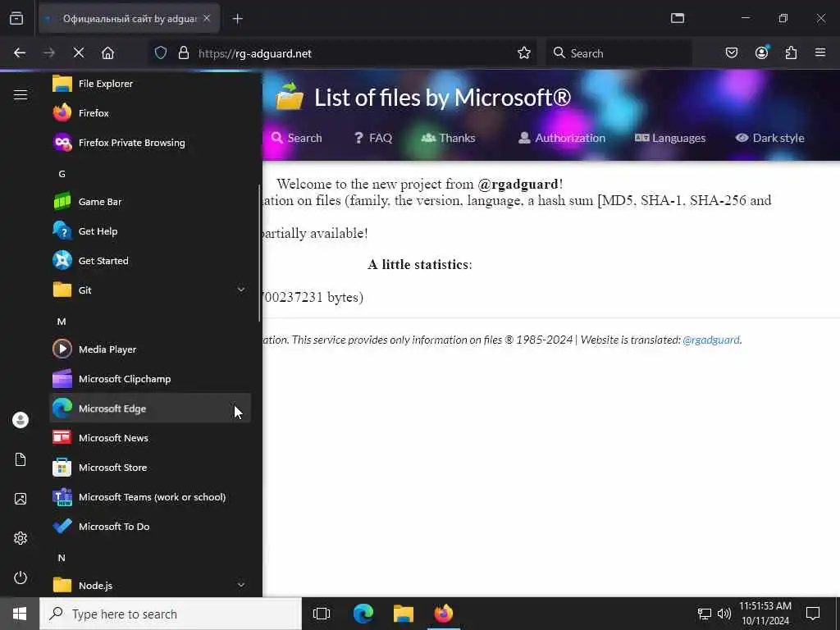
Task: Open the Get Help app
Action: coord(150,231)
